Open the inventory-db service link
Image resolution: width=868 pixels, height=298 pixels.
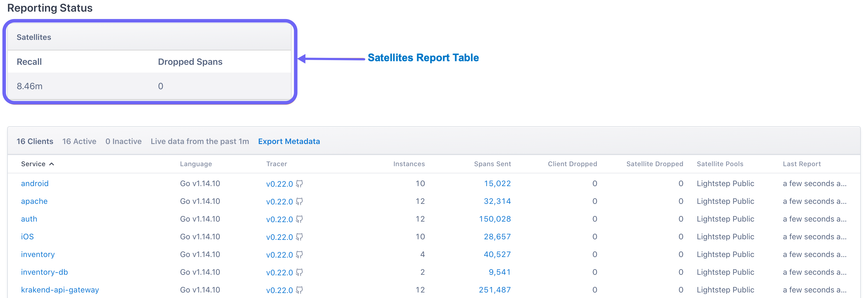[44, 272]
